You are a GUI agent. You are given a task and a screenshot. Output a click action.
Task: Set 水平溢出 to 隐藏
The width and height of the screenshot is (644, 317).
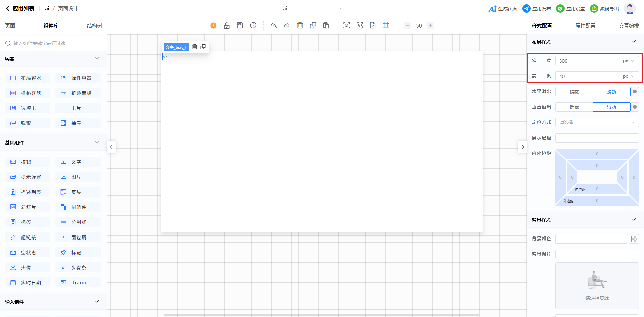coord(574,92)
